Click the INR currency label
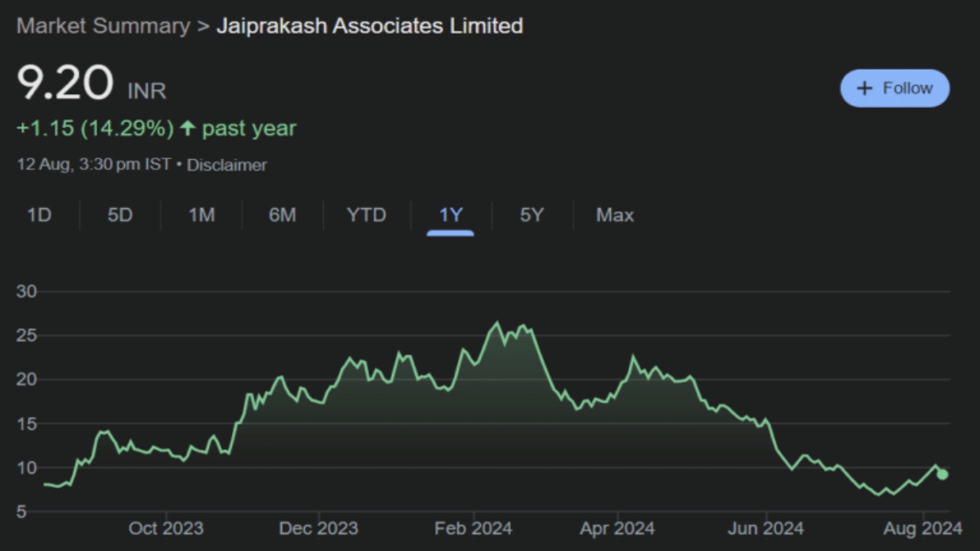Screen dimensions: 980x551 [146, 91]
